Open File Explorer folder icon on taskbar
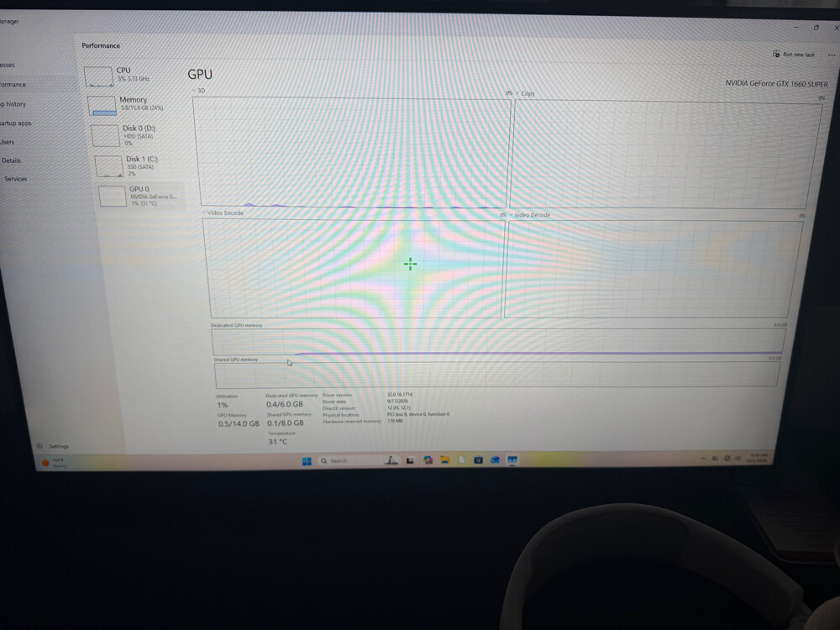The width and height of the screenshot is (840, 630). pyautogui.click(x=444, y=460)
